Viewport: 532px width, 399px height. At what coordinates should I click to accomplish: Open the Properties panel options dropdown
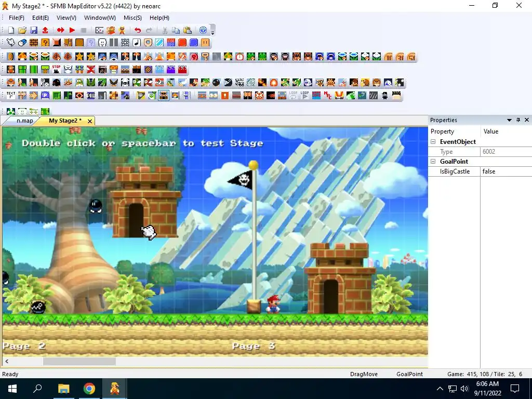click(x=509, y=120)
